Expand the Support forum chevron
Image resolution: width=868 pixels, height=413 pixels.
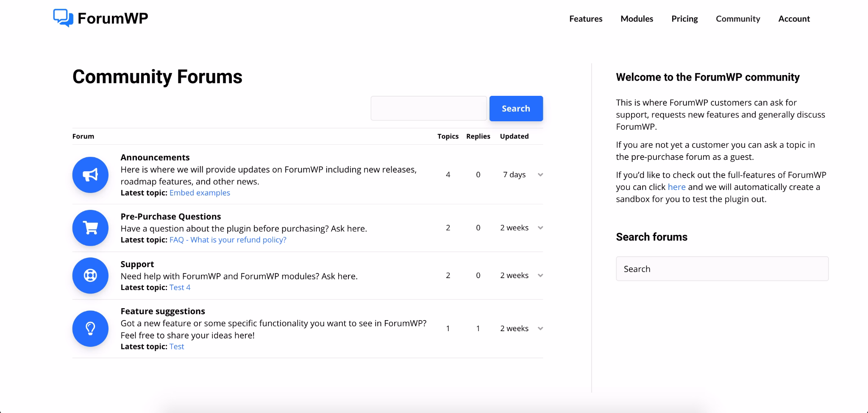[x=540, y=275]
